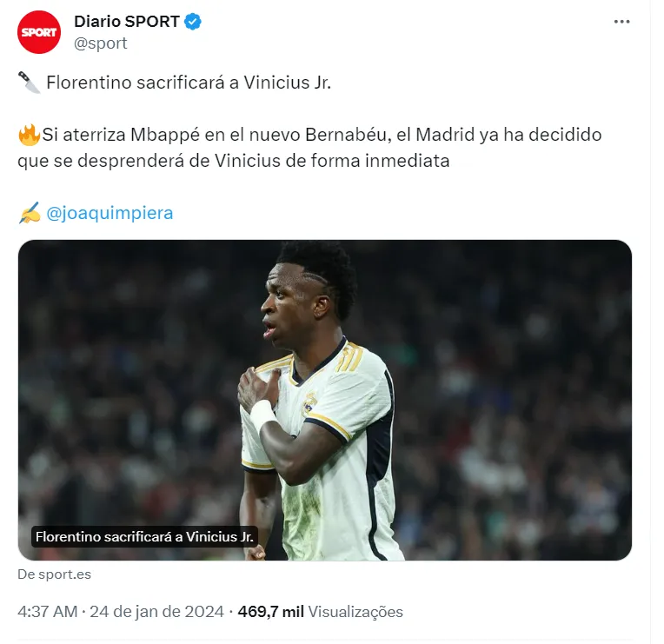Open the three-dot more options menu
The width and height of the screenshot is (664, 644).
621,22
